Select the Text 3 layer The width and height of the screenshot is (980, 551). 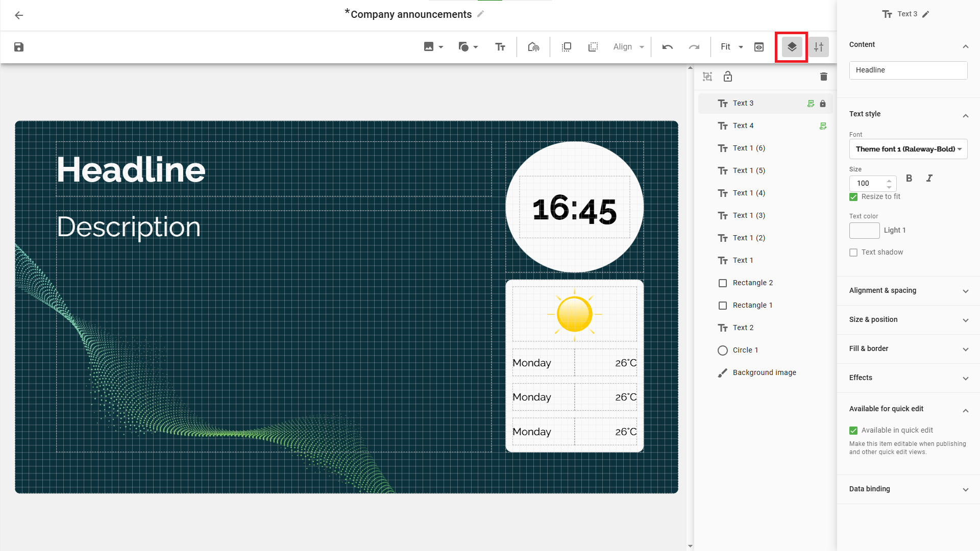765,104
